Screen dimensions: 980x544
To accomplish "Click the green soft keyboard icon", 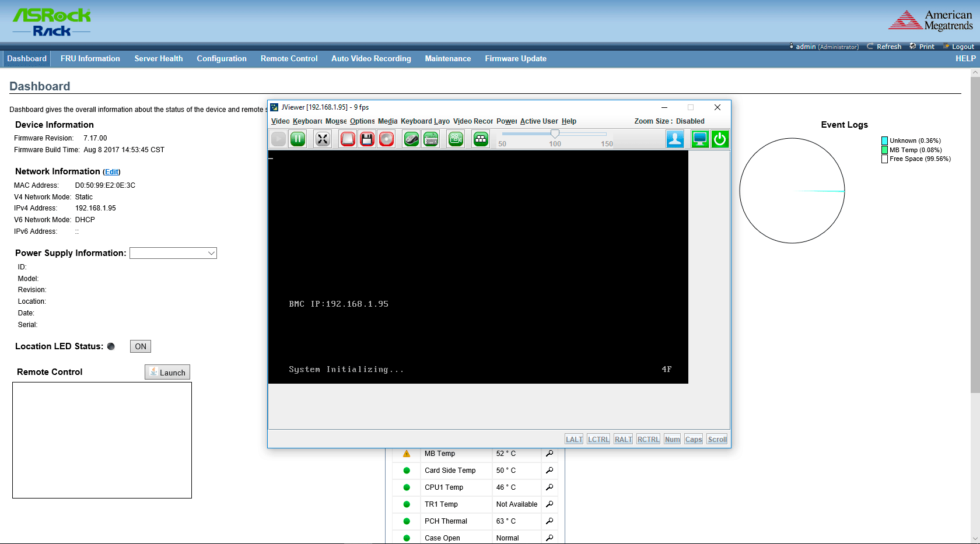I will click(430, 139).
